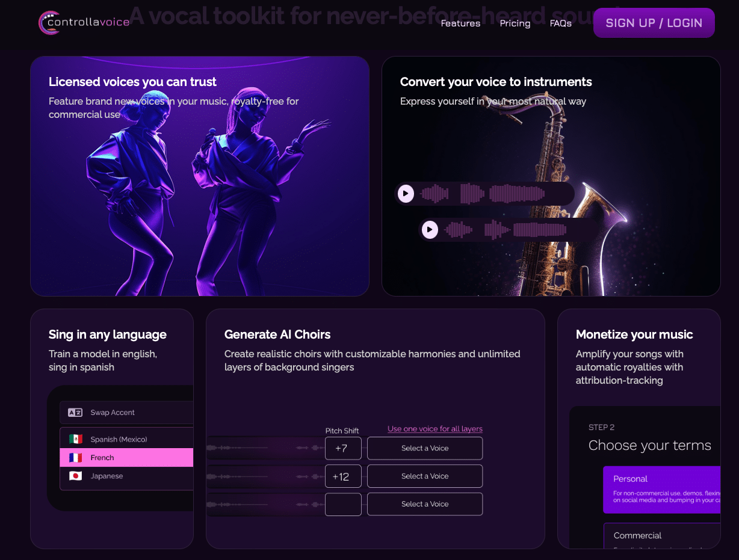Viewport: 739px width, 560px height.
Task: Click the Convert your voice to instruments heading
Action: pos(496,82)
